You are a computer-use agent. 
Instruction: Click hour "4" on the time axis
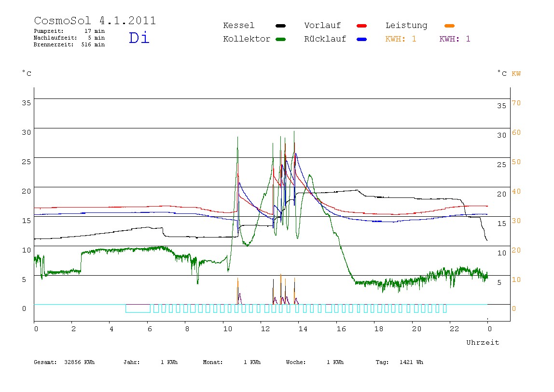point(111,329)
